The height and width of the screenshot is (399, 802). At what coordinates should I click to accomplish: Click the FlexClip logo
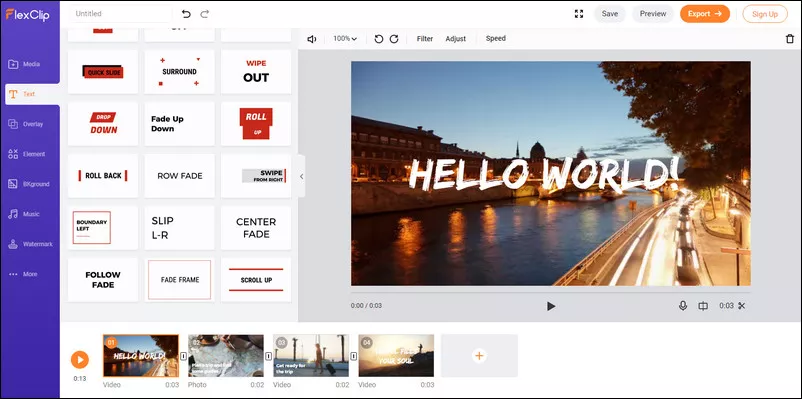(x=28, y=14)
